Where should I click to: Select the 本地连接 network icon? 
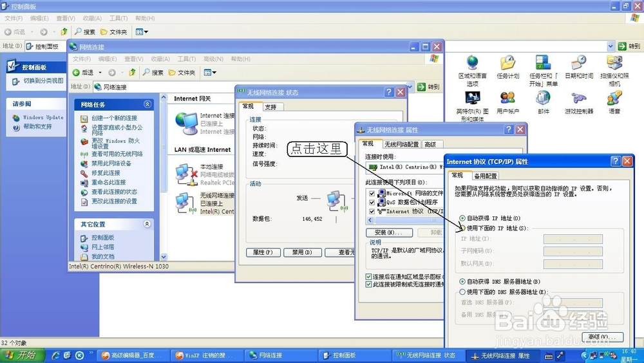(x=187, y=174)
